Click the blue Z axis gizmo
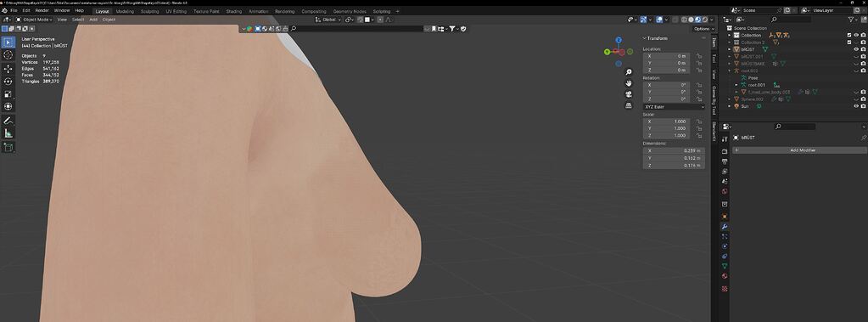The height and width of the screenshot is (322, 868). tap(619, 40)
